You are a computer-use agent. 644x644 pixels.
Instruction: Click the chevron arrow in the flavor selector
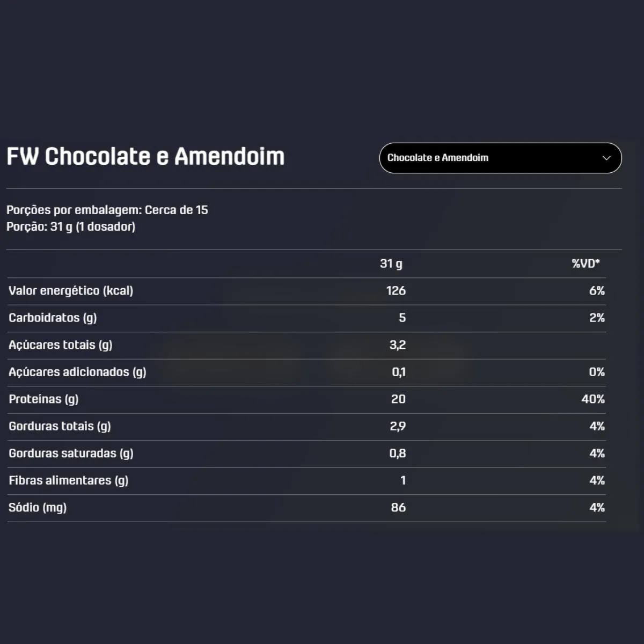tap(606, 158)
